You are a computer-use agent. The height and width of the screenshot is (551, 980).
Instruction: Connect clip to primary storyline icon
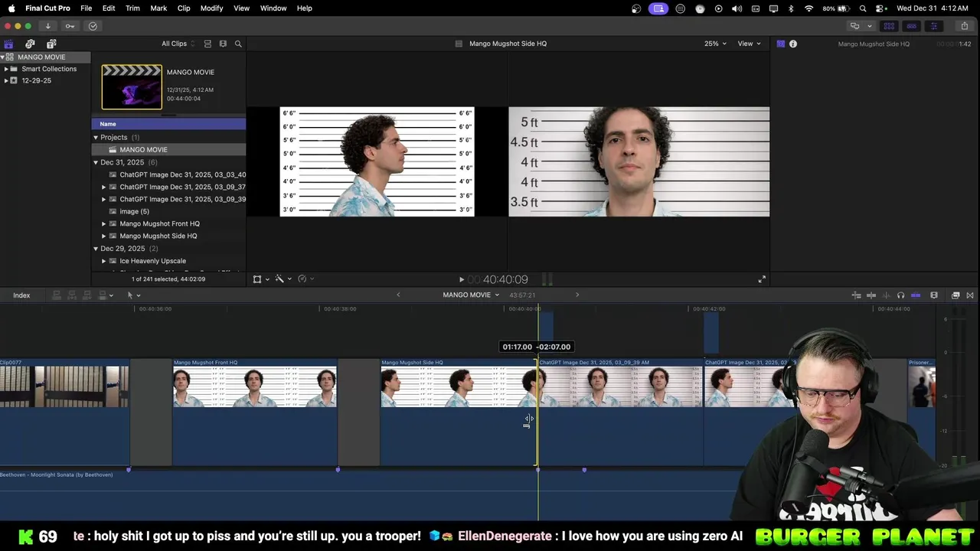coord(57,295)
